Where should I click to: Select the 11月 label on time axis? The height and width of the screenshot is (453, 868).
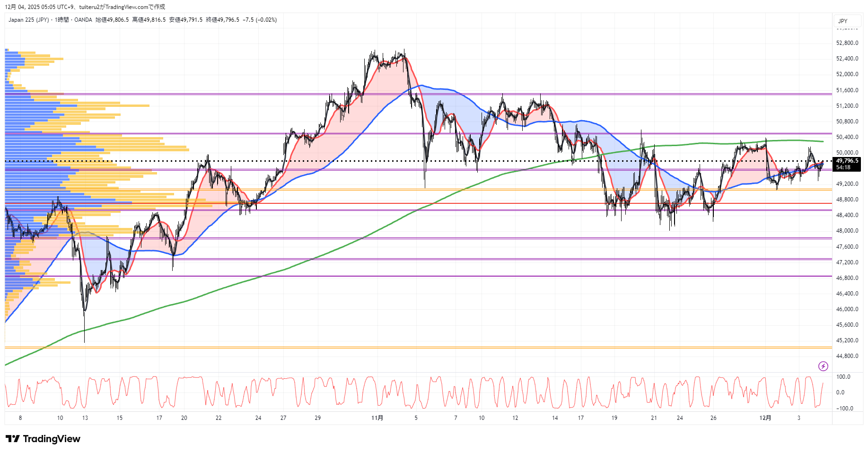377,418
